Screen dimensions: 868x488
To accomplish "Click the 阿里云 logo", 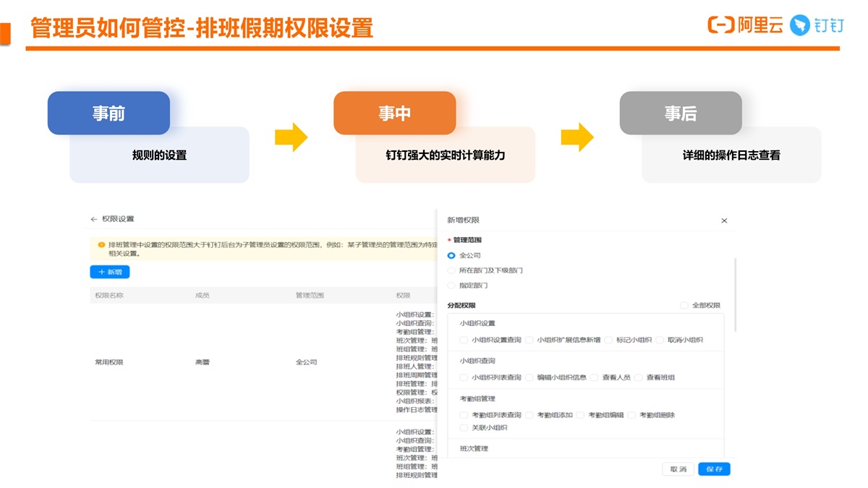I will tap(745, 25).
